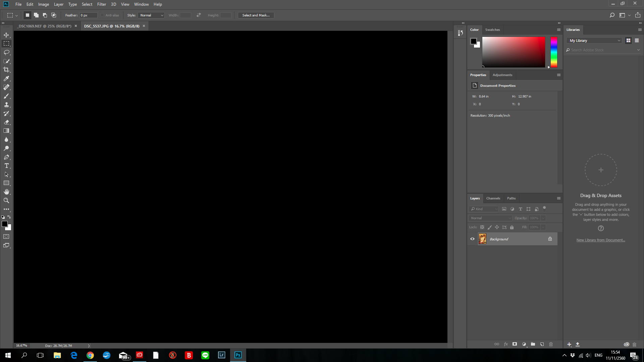Click the Select and Mask button
This screenshot has height=362, width=644.
tap(256, 15)
